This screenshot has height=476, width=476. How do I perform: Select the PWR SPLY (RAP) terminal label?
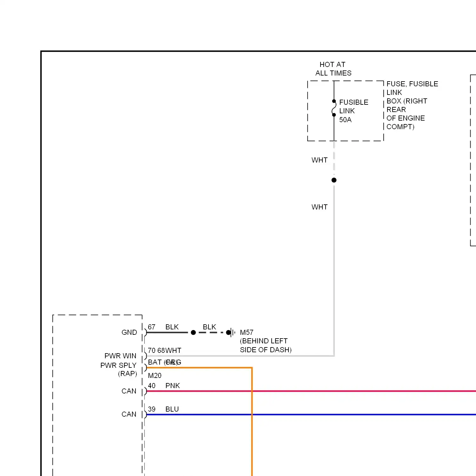tap(119, 369)
